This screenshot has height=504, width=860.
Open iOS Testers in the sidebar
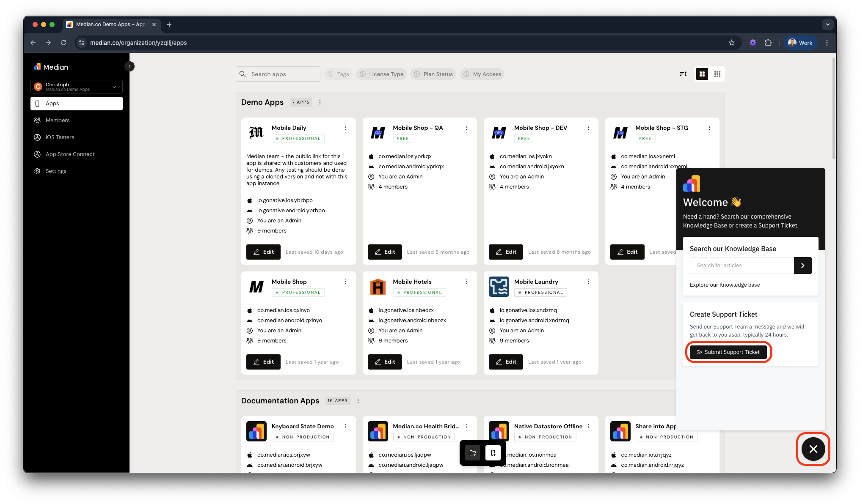(77, 137)
